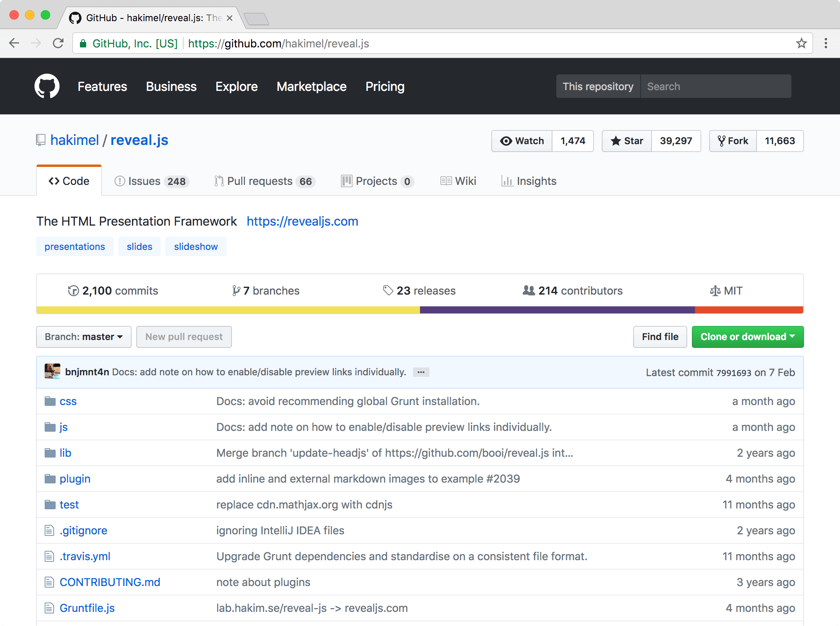This screenshot has height=626, width=840.
Task: Star the reveal.js repository
Action: 627,141
